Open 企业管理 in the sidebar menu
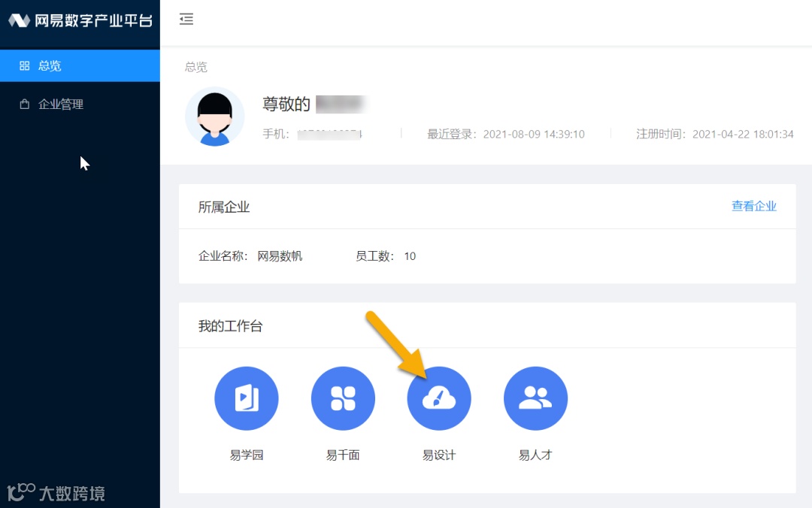 point(80,104)
